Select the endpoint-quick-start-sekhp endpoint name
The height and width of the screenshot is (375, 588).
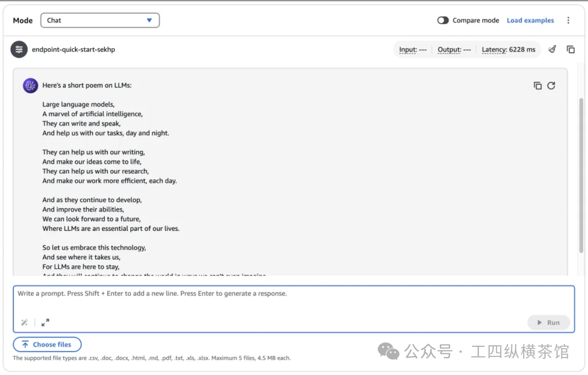pos(73,50)
